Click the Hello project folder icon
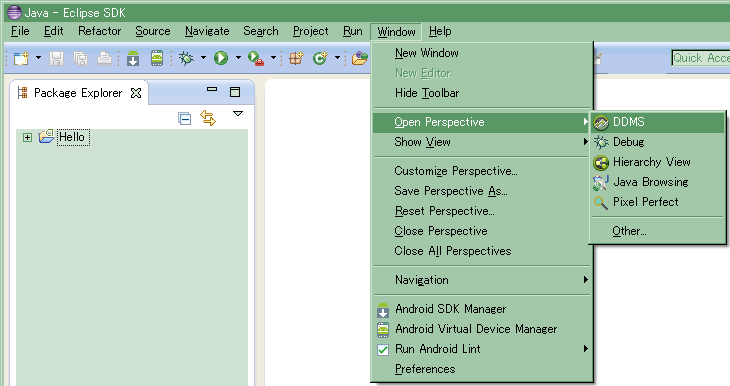730x386 pixels. [x=46, y=136]
